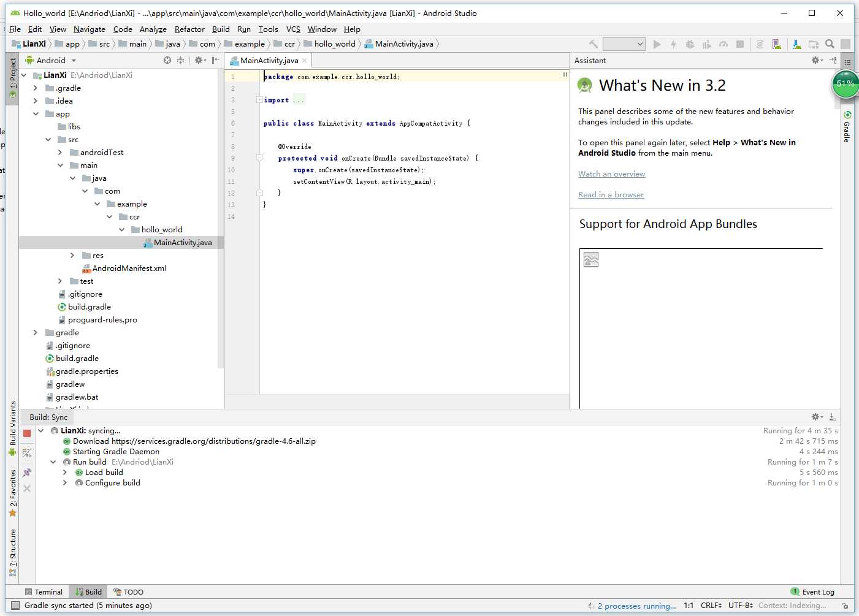Click the Run with Coverage icon
This screenshot has height=616, width=859.
[707, 44]
